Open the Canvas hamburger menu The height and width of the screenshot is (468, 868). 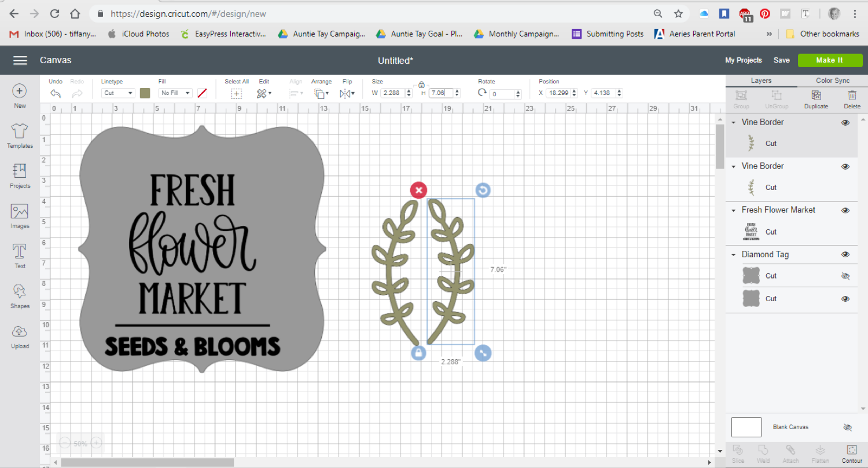click(20, 60)
